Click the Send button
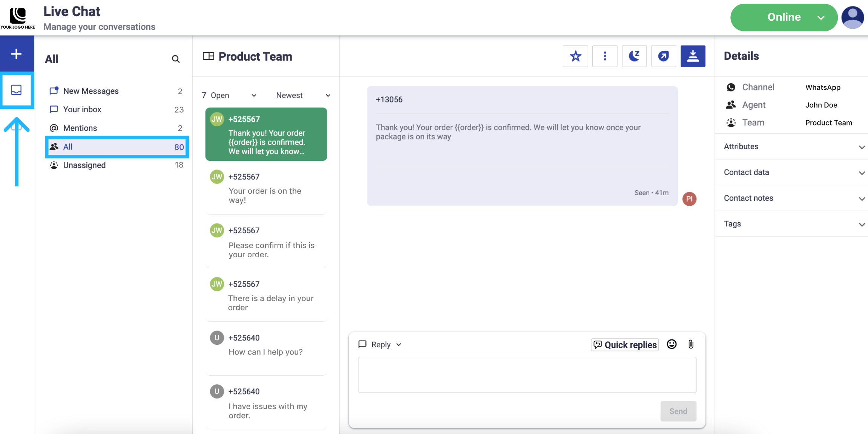This screenshot has width=868, height=434. click(678, 411)
